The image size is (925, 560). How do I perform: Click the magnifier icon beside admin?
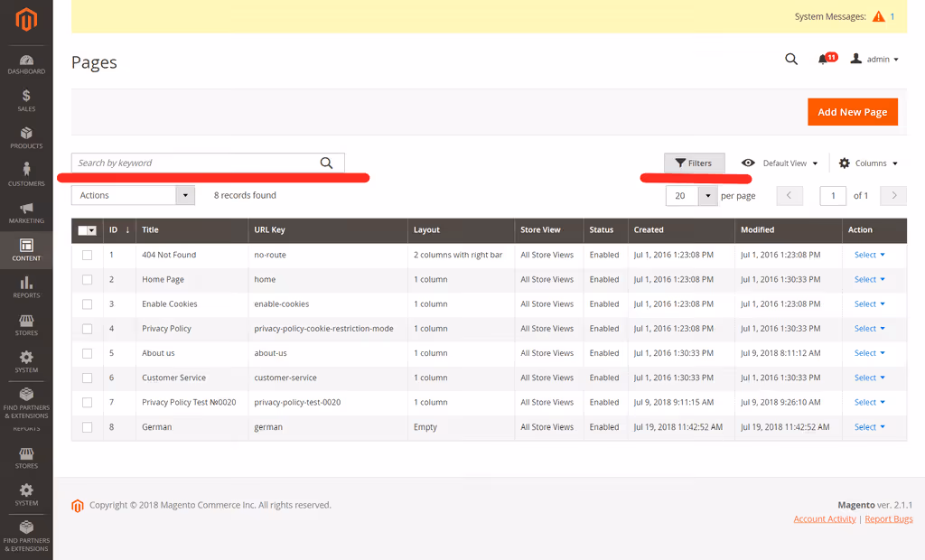click(791, 59)
